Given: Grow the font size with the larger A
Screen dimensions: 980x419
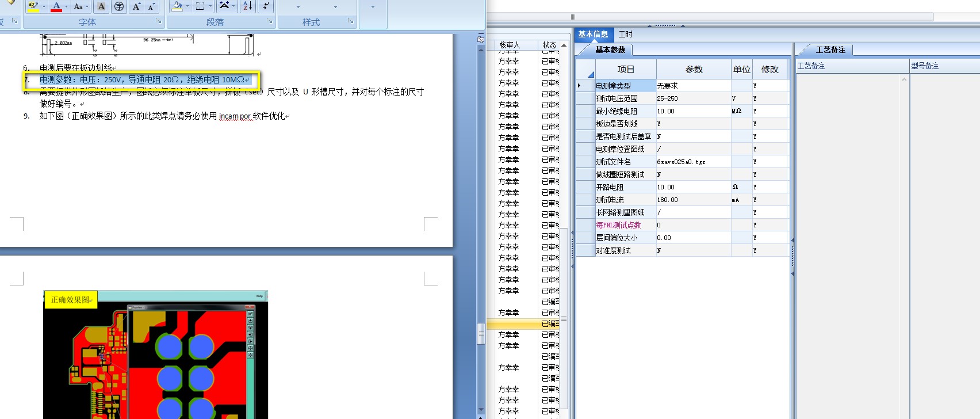Looking at the screenshot, I should point(136,6).
